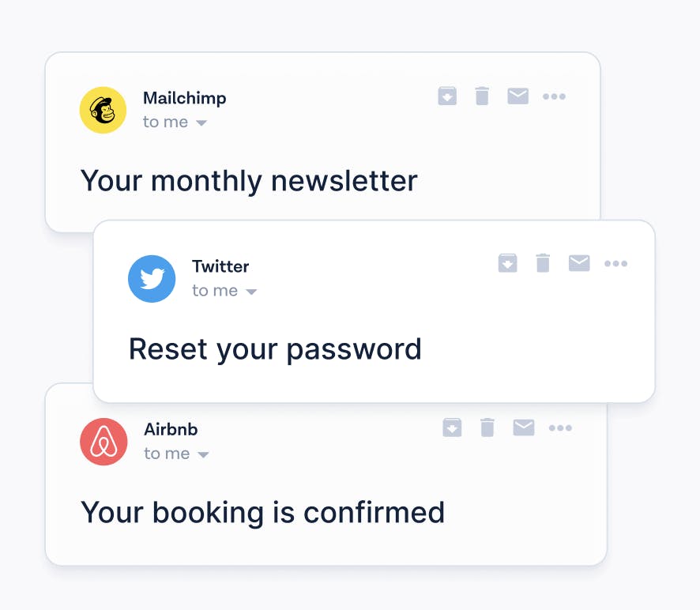Archive the Airbnb email
Image resolution: width=700 pixels, height=610 pixels.
pos(452,428)
